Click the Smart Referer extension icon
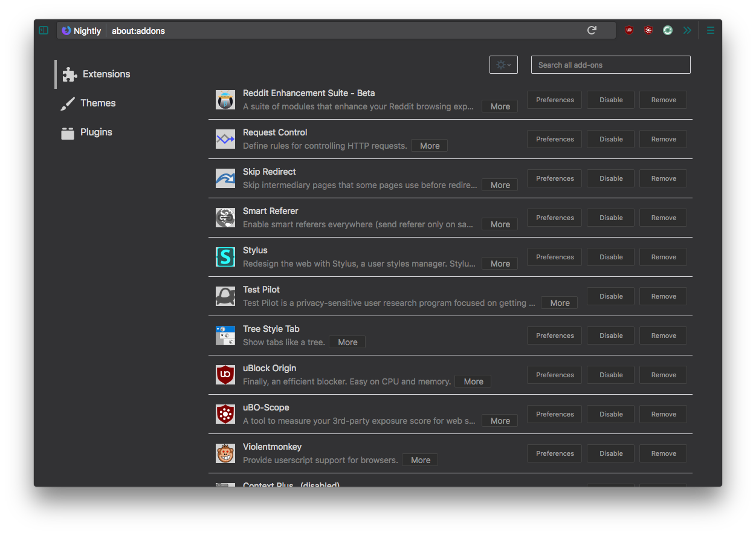This screenshot has height=535, width=756. pyautogui.click(x=225, y=218)
